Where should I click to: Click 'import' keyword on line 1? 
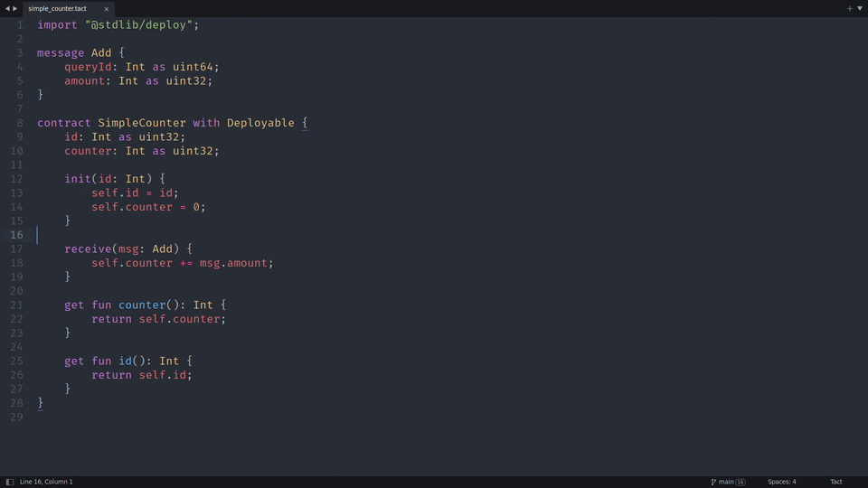pos(57,25)
